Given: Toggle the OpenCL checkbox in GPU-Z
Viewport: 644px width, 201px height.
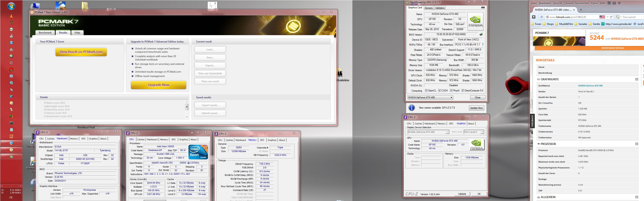Looking at the screenshot, I should point(426,91).
